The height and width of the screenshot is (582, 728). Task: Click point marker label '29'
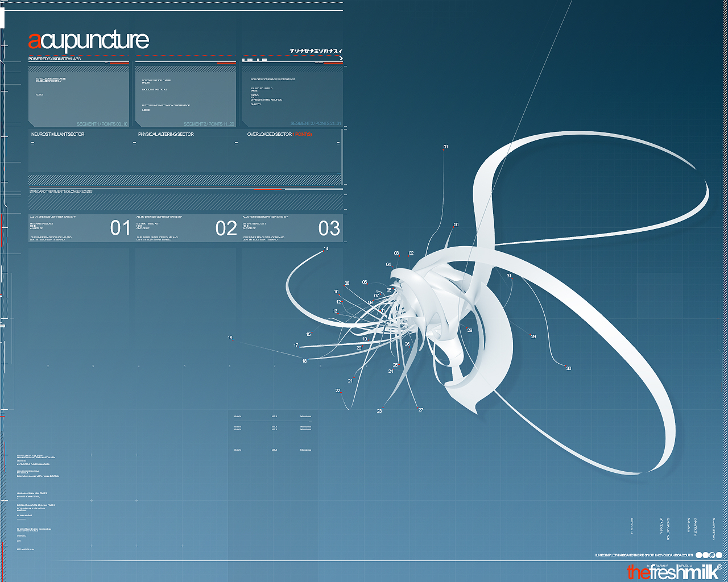coord(533,337)
